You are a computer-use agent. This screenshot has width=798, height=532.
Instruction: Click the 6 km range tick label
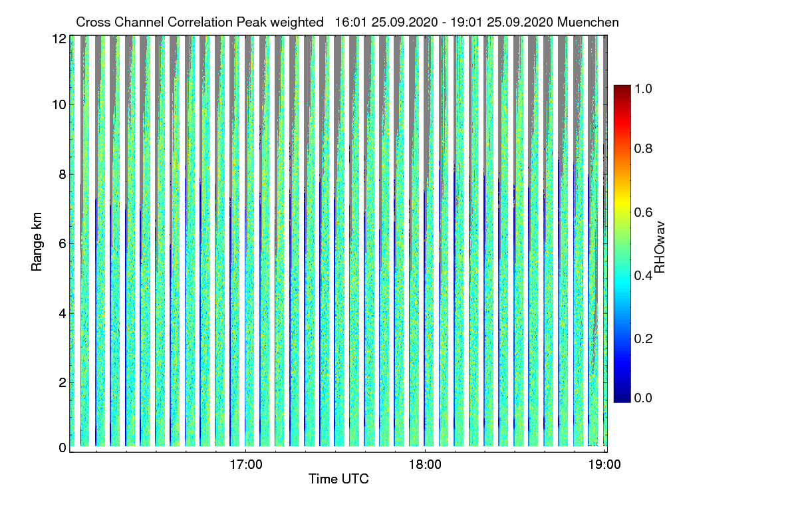tap(62, 243)
